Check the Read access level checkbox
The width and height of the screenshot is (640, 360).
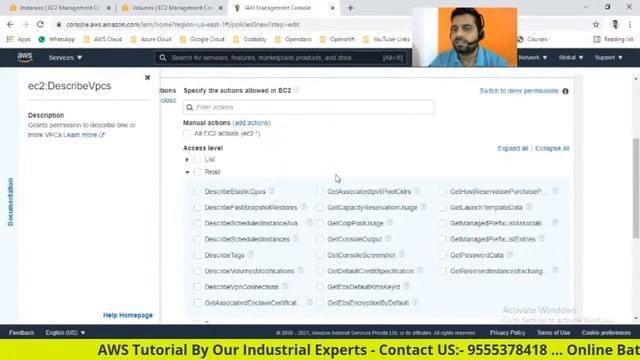click(x=198, y=172)
